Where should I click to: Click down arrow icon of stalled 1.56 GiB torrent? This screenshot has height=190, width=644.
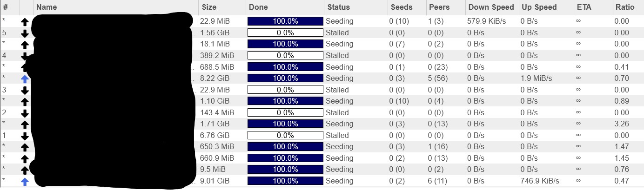tap(25, 33)
